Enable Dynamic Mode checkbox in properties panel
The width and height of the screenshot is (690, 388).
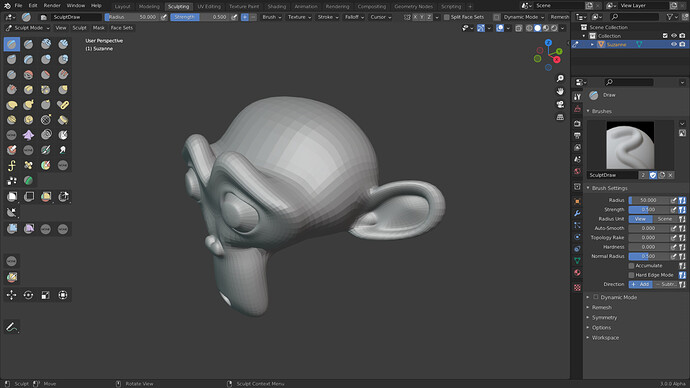click(x=596, y=297)
